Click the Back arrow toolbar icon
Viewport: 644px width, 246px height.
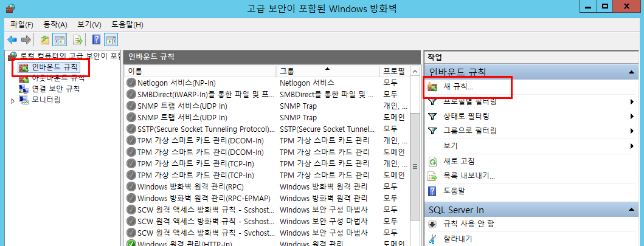coord(12,39)
